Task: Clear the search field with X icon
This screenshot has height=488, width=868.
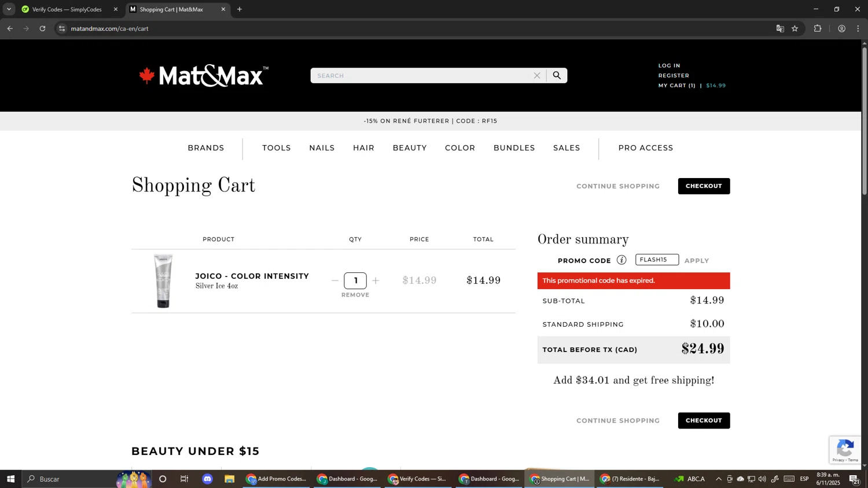Action: 537,75
